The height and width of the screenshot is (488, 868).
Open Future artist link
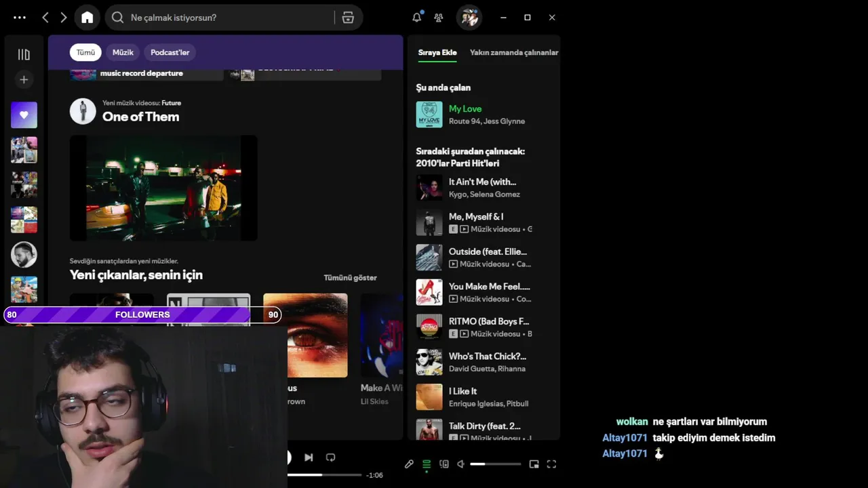[x=172, y=103]
